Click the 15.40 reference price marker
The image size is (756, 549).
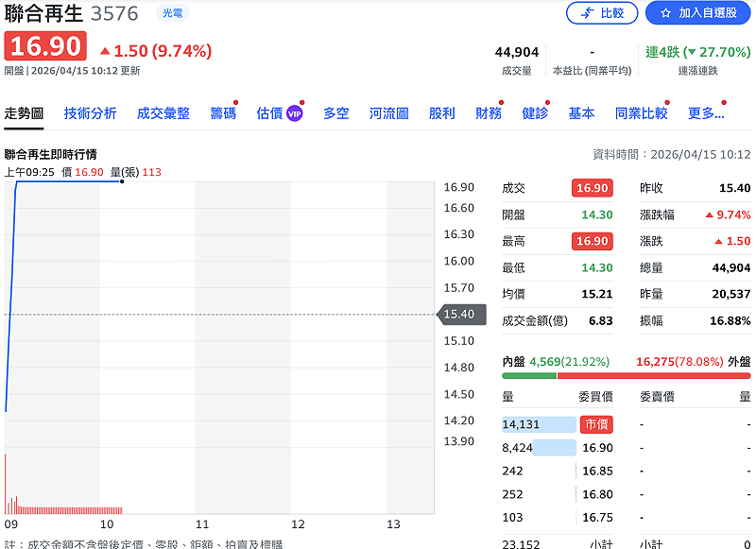click(461, 314)
